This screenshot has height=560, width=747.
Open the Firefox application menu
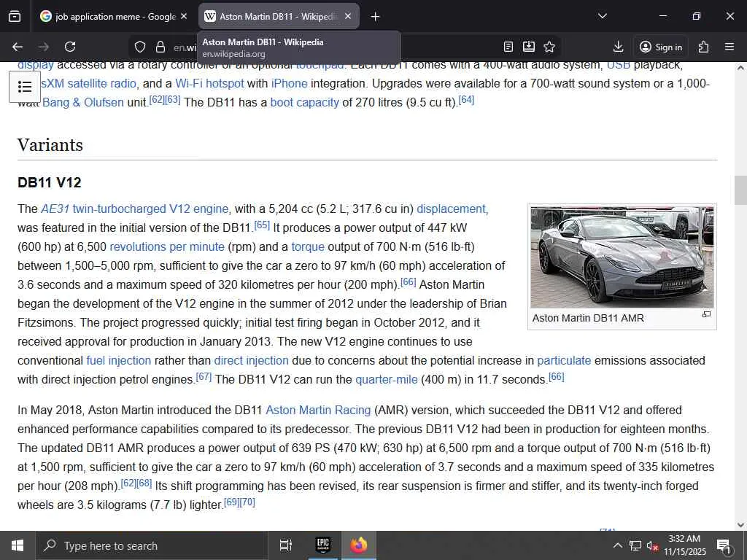(x=729, y=47)
